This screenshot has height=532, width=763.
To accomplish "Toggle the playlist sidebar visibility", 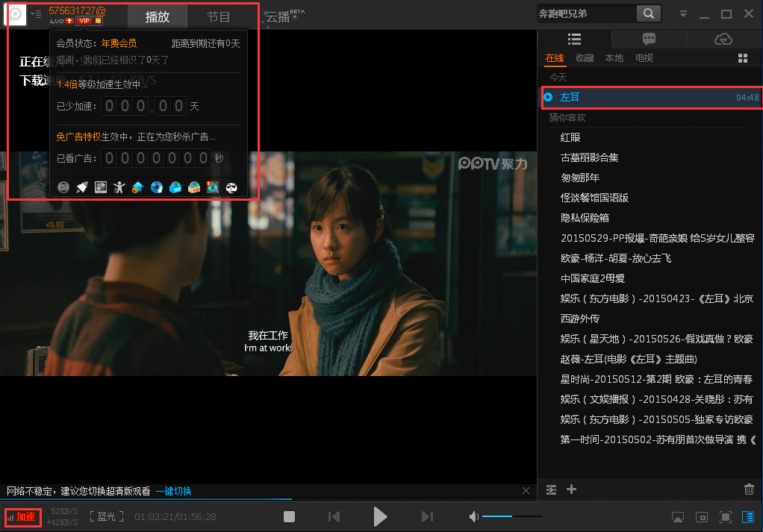I will (x=748, y=517).
